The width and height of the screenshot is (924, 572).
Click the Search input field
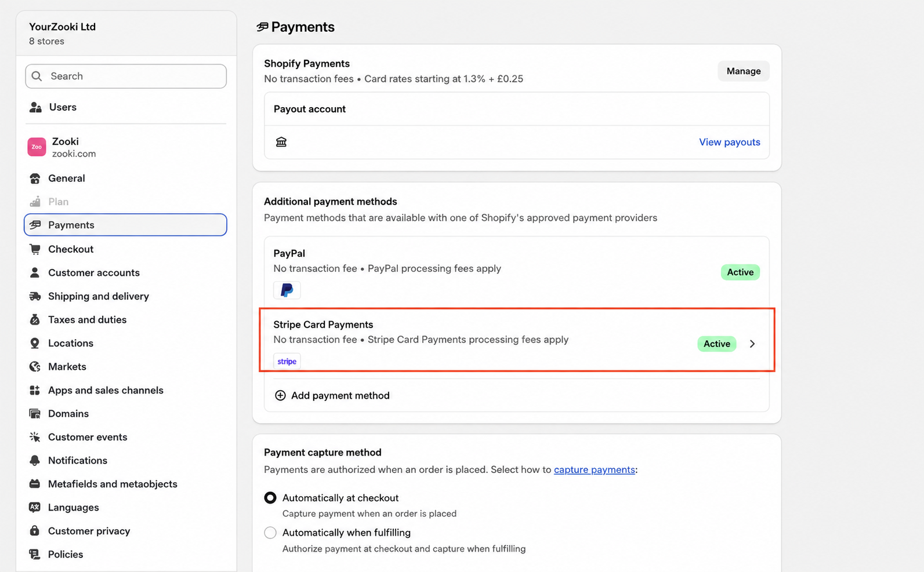[126, 76]
